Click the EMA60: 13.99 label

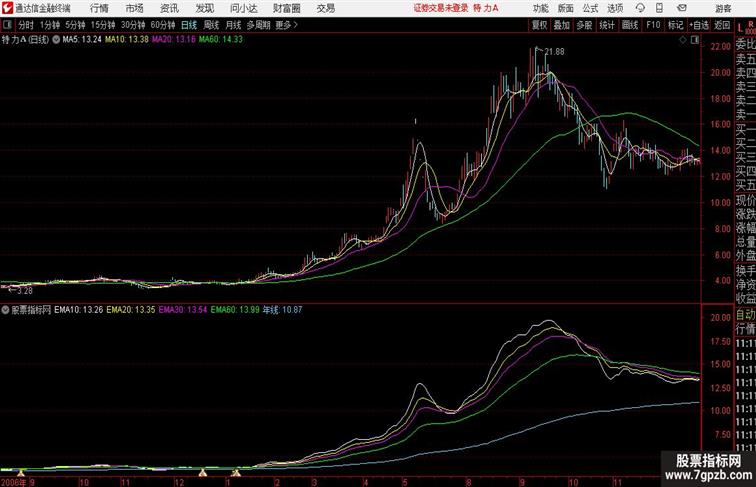click(235, 310)
